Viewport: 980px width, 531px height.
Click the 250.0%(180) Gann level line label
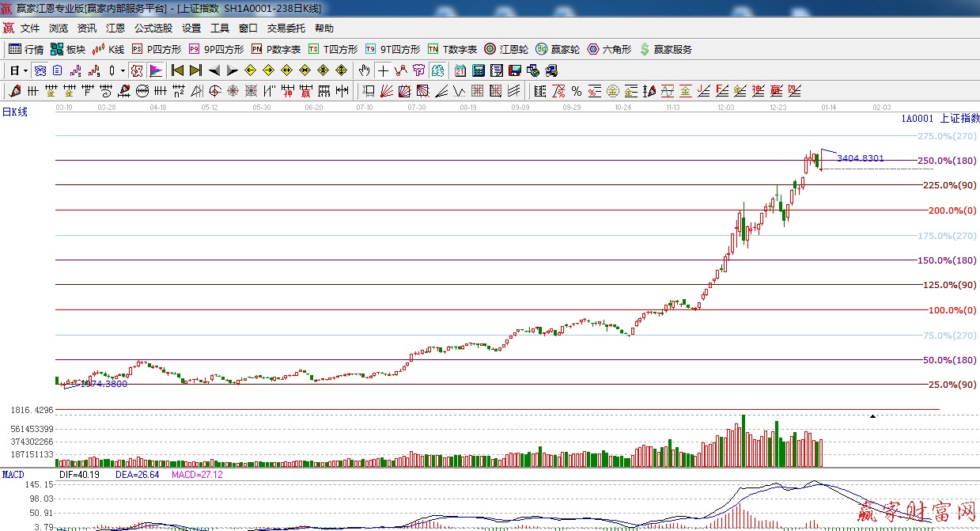pos(946,161)
